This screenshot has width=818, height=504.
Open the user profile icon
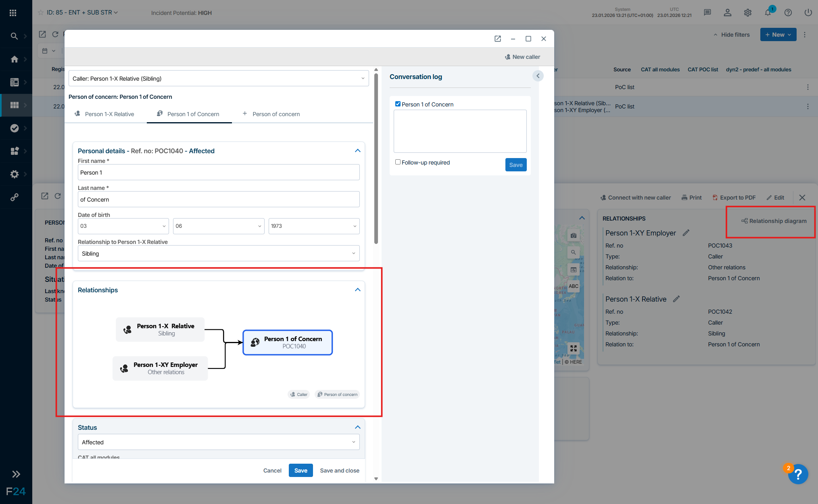coord(727,12)
